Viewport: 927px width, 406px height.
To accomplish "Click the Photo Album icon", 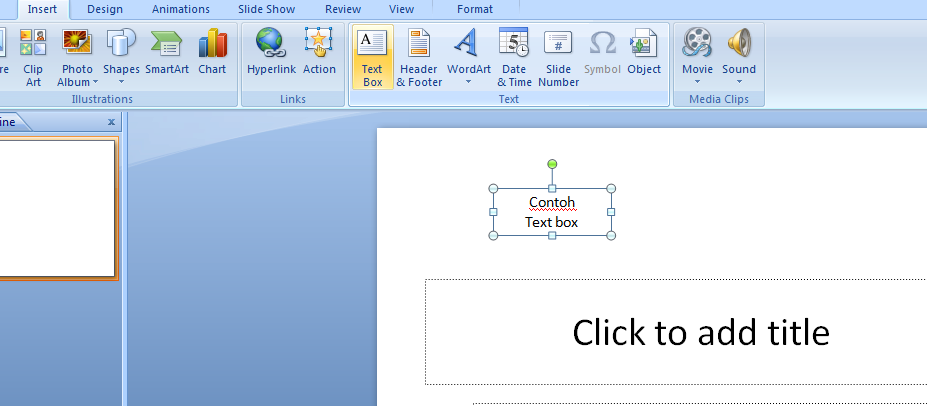I will [x=77, y=42].
